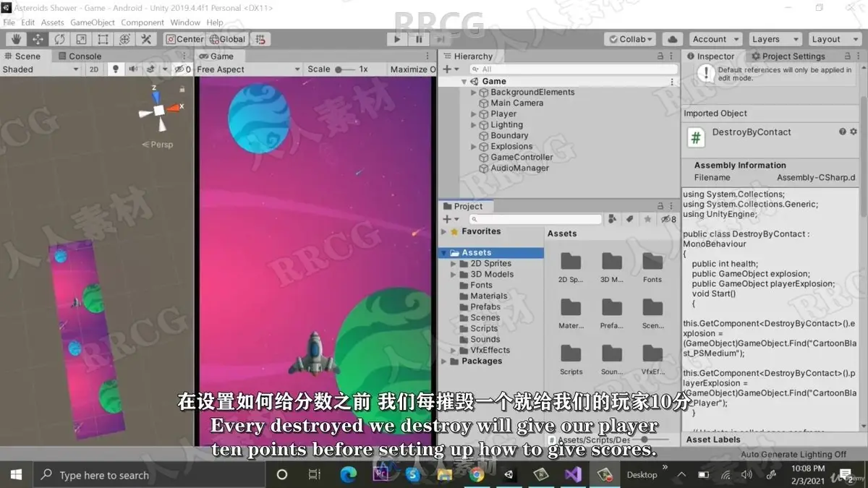Pause the game playback
This screenshot has width=868, height=488.
pyautogui.click(x=418, y=39)
